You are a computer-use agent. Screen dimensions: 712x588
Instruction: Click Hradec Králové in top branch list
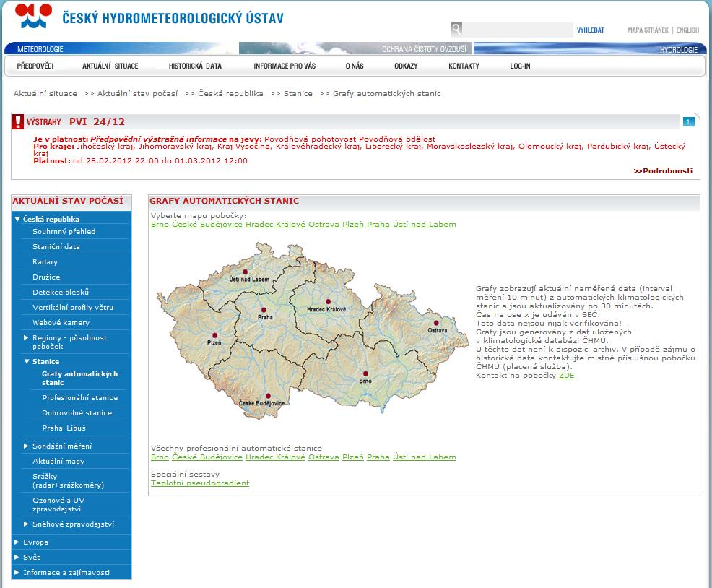point(276,225)
